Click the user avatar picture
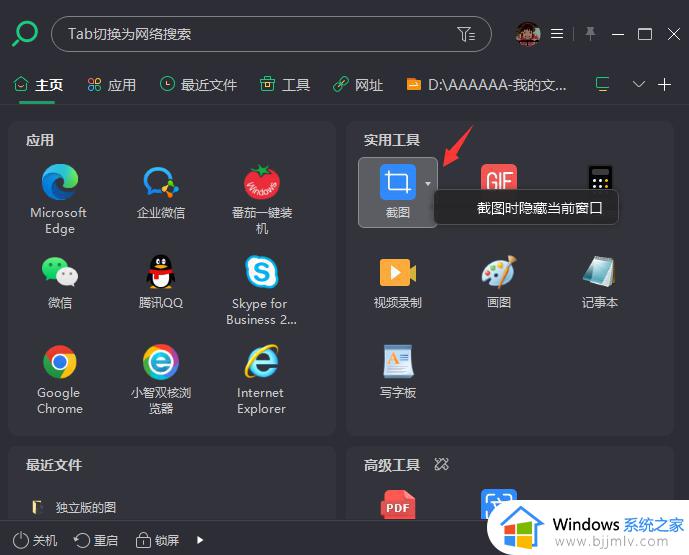The image size is (689, 555). tap(527, 34)
